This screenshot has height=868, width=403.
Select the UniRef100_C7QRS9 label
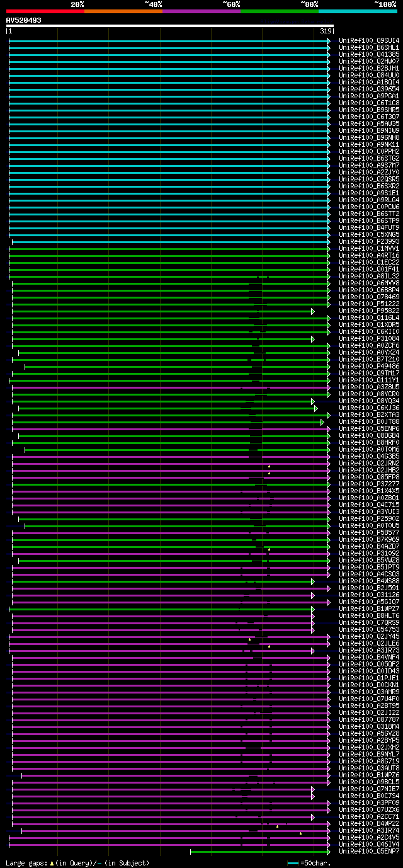click(369, 623)
